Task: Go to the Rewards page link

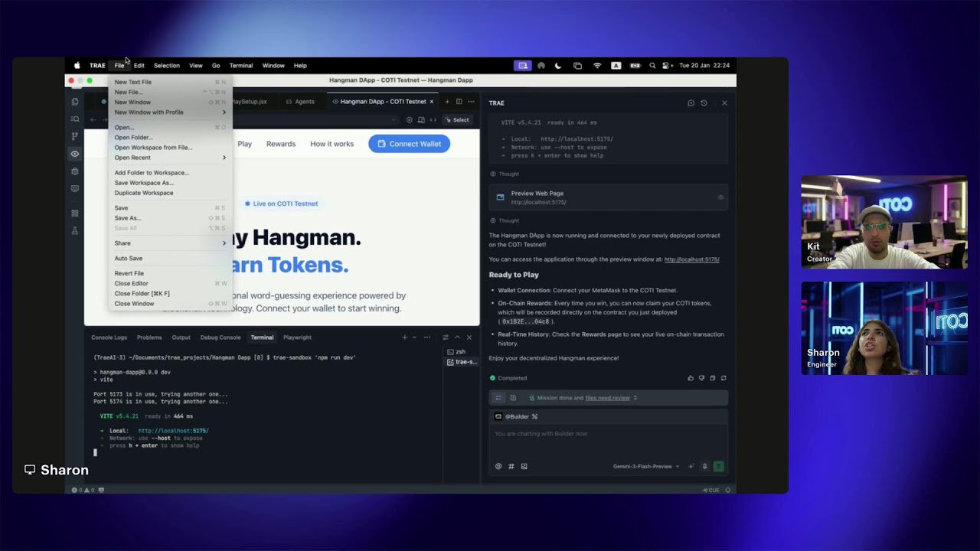Action: pos(281,144)
